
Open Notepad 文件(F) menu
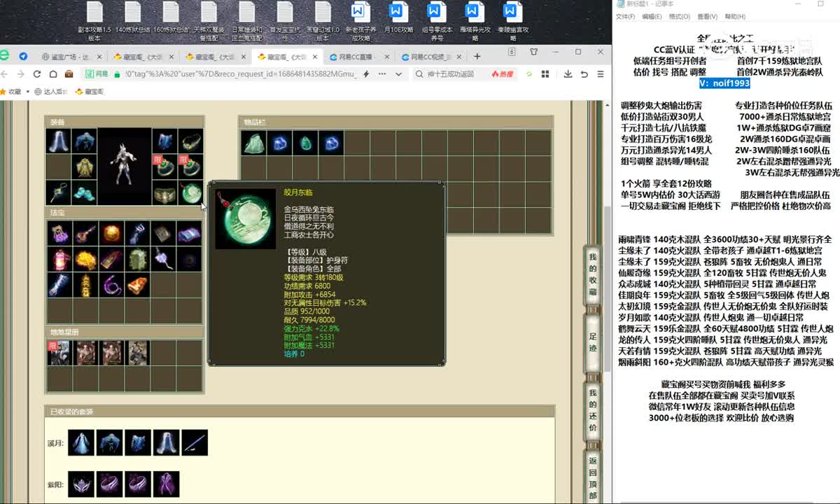pos(625,17)
